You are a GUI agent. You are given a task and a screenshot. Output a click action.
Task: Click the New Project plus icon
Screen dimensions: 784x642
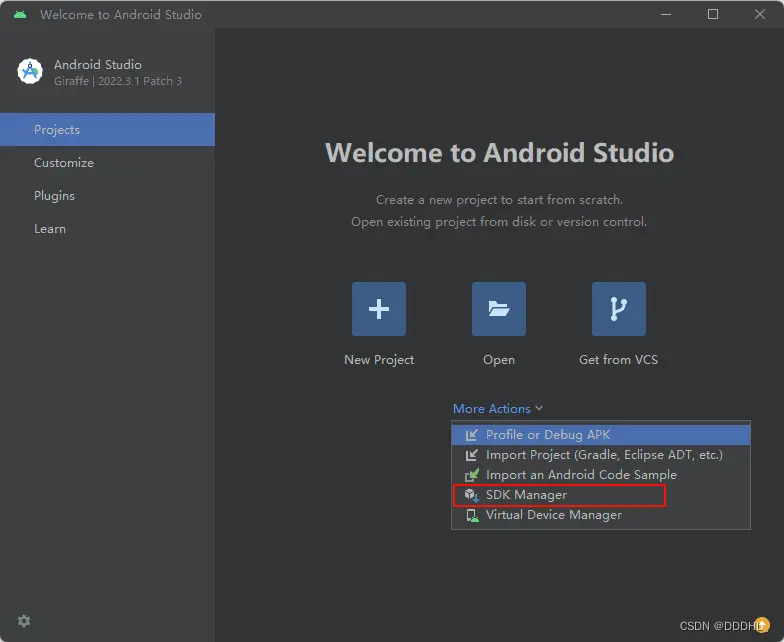pyautogui.click(x=379, y=309)
